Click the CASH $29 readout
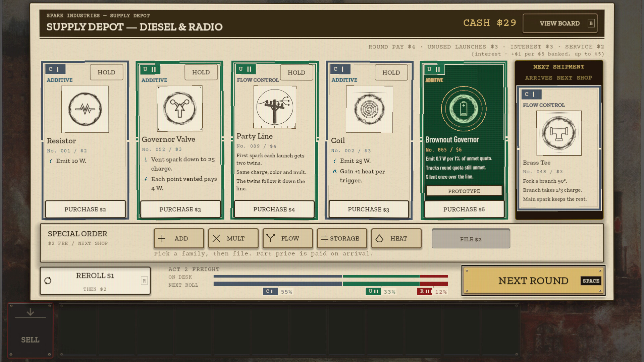This screenshot has width=644, height=362. point(490,23)
